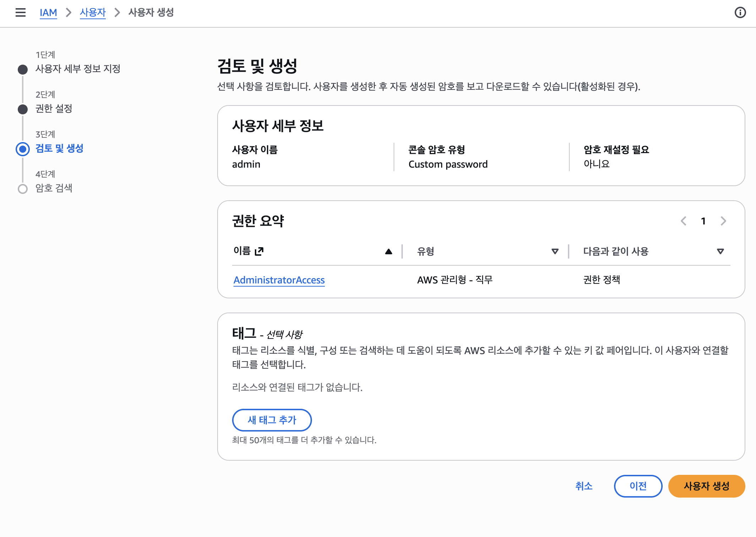Click the page number 1 in pagination
The height and width of the screenshot is (537, 756).
tap(703, 221)
